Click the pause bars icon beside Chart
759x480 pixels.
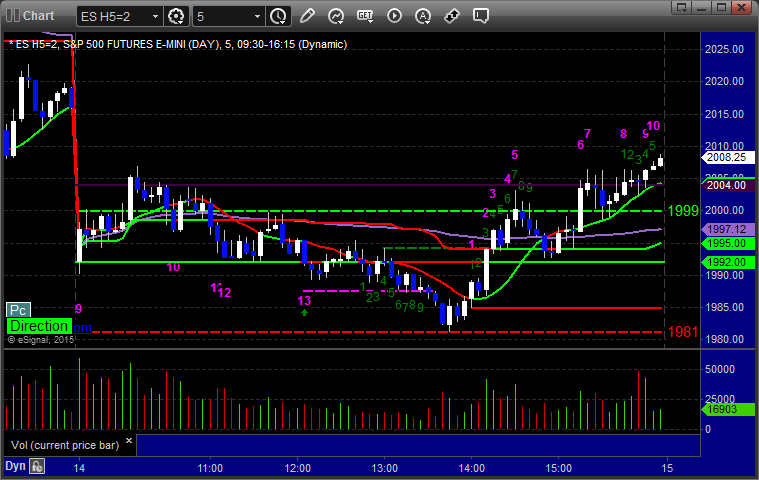tap(13, 15)
